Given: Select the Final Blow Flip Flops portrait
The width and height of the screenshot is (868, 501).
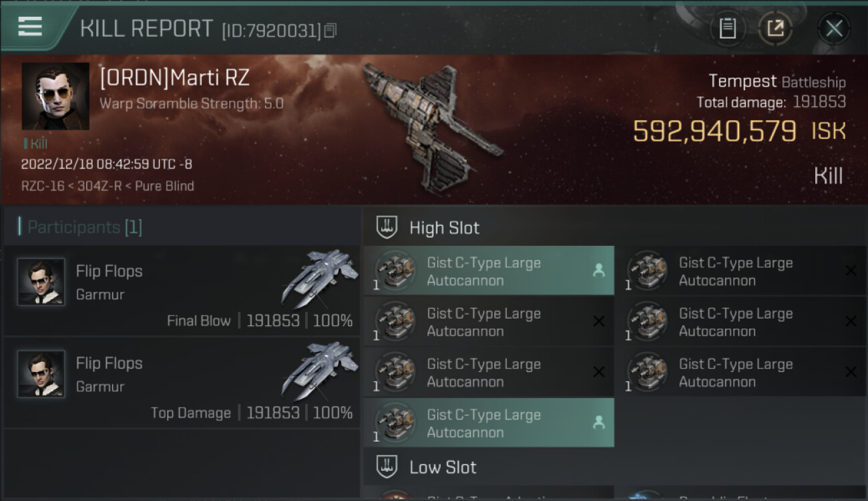Looking at the screenshot, I should 41,282.
